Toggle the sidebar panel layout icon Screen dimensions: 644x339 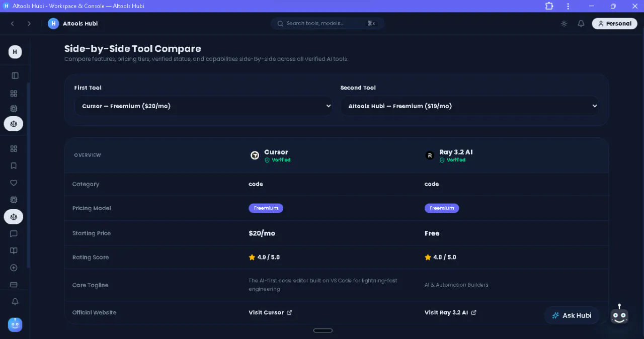point(14,75)
